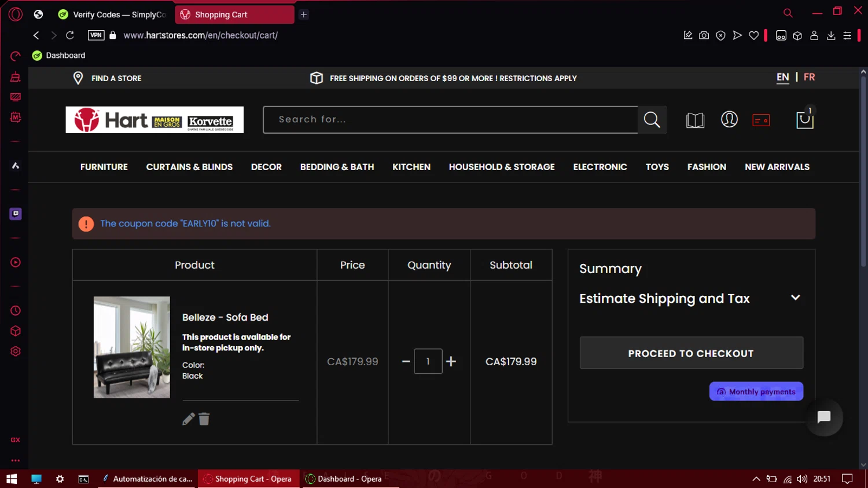Remove the Sofa Bed with trash icon
This screenshot has height=488, width=868.
point(204,419)
